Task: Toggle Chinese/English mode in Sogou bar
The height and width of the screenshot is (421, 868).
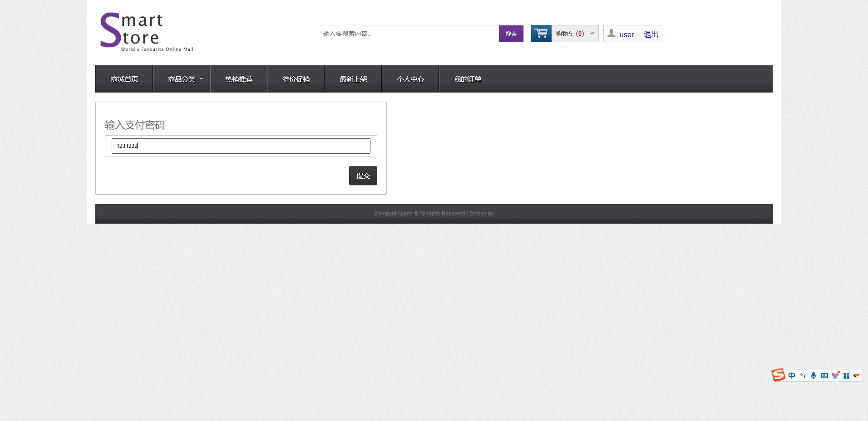Action: point(792,376)
